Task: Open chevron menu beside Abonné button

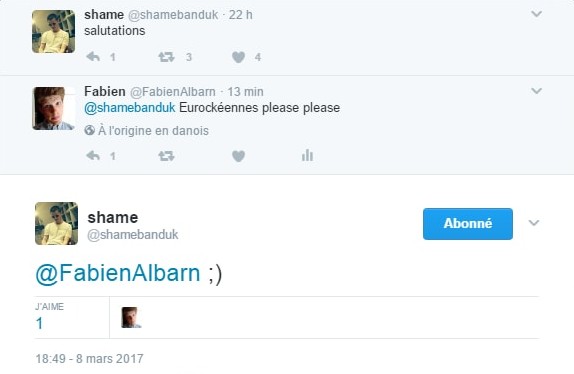Action: [x=534, y=222]
